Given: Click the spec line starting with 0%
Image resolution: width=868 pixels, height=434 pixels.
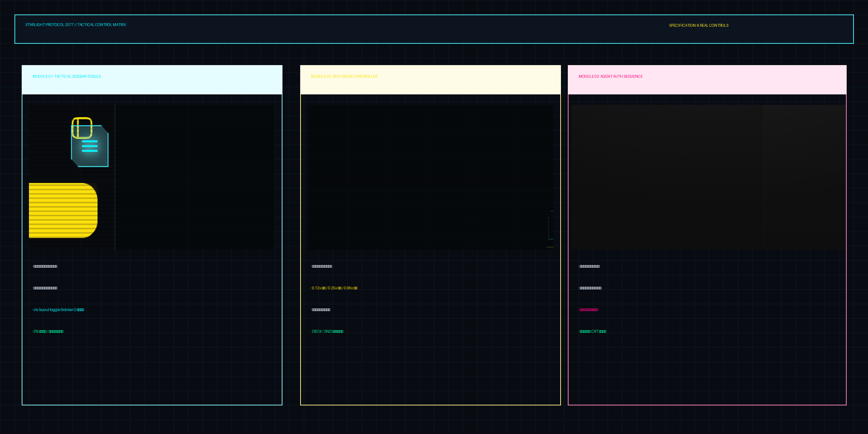Looking at the screenshot, I should 48,331.
